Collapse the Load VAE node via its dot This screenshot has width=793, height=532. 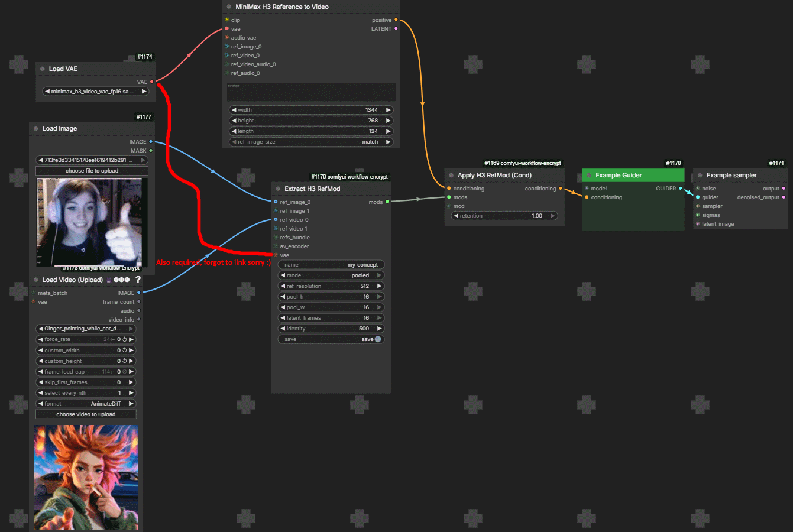(43, 69)
